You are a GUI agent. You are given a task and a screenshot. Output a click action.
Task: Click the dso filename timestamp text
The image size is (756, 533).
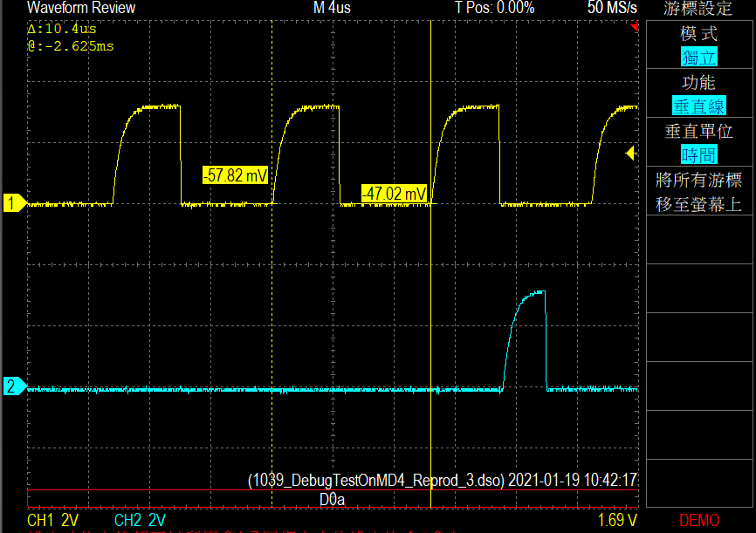(442, 480)
